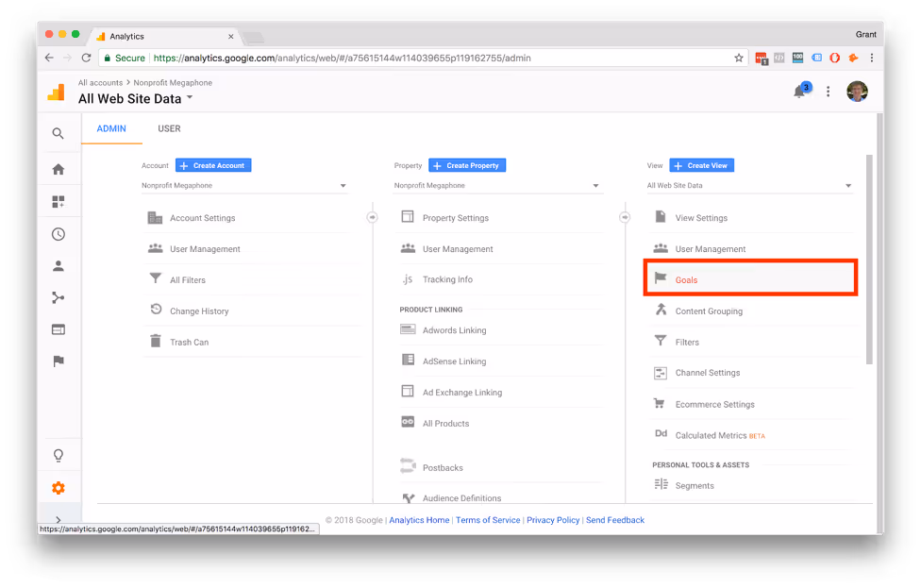Go back using the browser back arrow
Screen dimensions: 921x588
coord(49,58)
